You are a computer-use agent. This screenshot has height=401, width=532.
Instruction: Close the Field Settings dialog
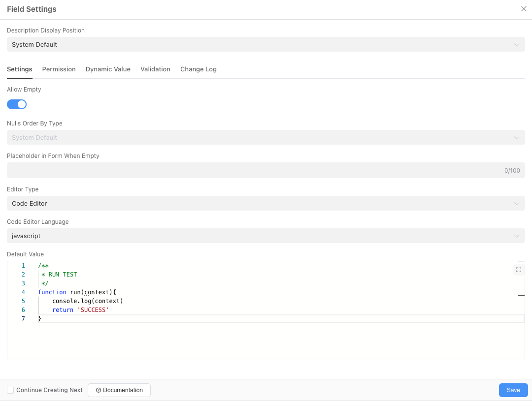point(524,8)
